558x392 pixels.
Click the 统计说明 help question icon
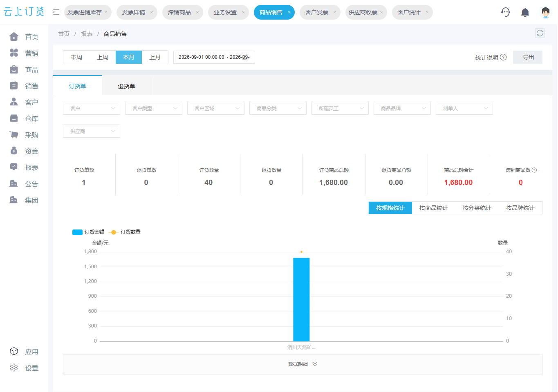click(504, 57)
